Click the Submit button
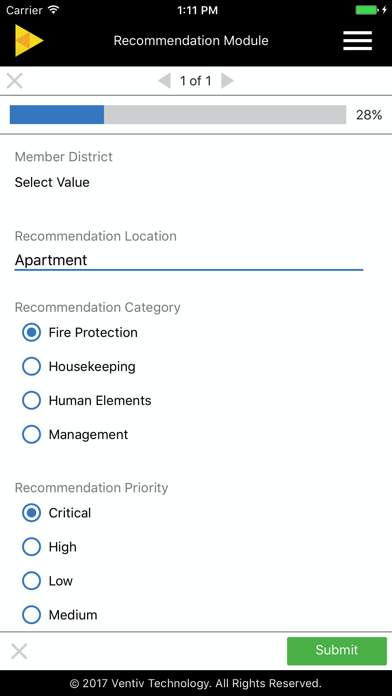The image size is (392, 696). coord(337,651)
